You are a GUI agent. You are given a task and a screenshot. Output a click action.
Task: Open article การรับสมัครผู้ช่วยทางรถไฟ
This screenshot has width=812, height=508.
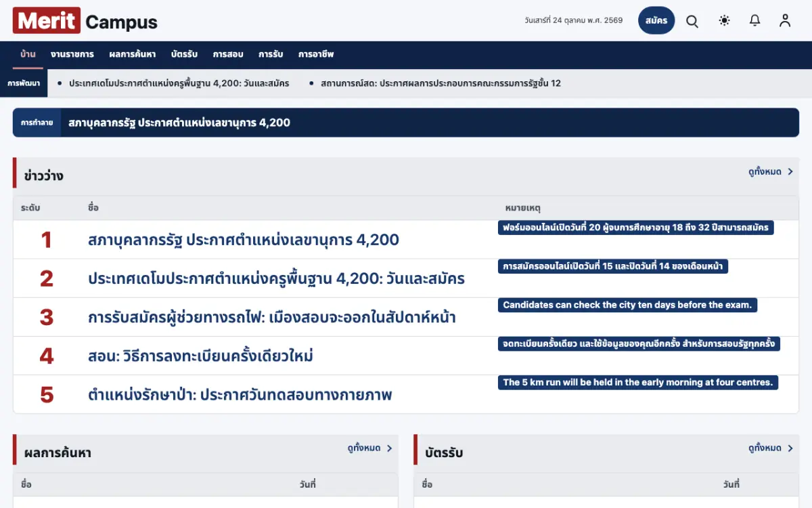click(x=271, y=317)
